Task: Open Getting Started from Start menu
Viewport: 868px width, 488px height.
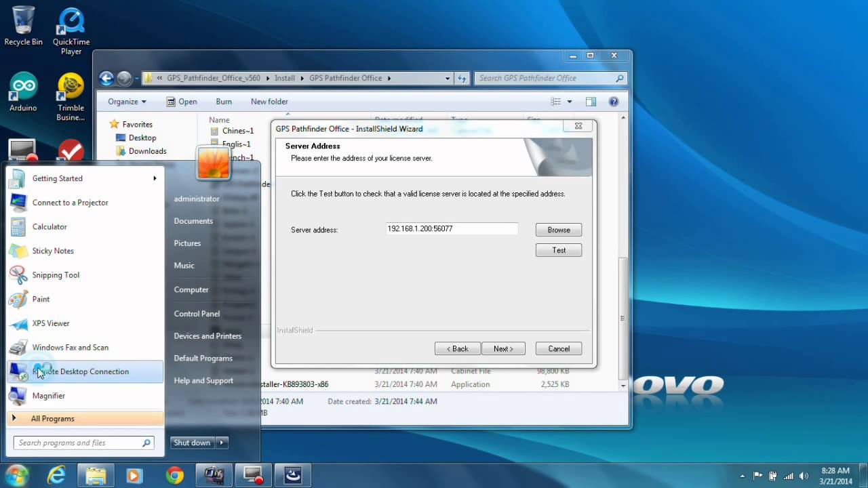Action: click(85, 178)
